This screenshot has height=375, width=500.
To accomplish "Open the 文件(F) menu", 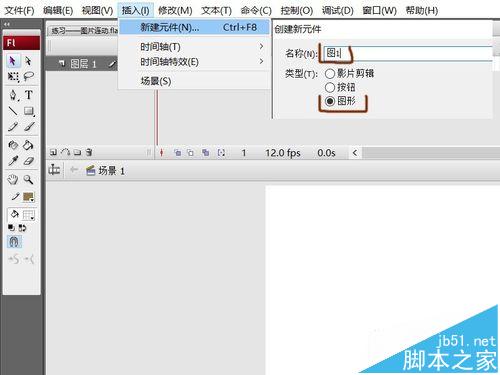I will pos(20,10).
